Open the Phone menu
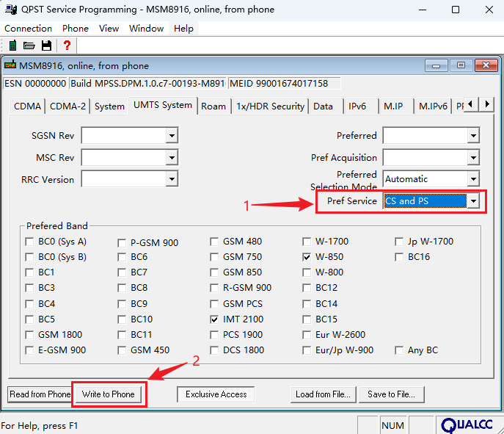504x434 pixels. (75, 28)
